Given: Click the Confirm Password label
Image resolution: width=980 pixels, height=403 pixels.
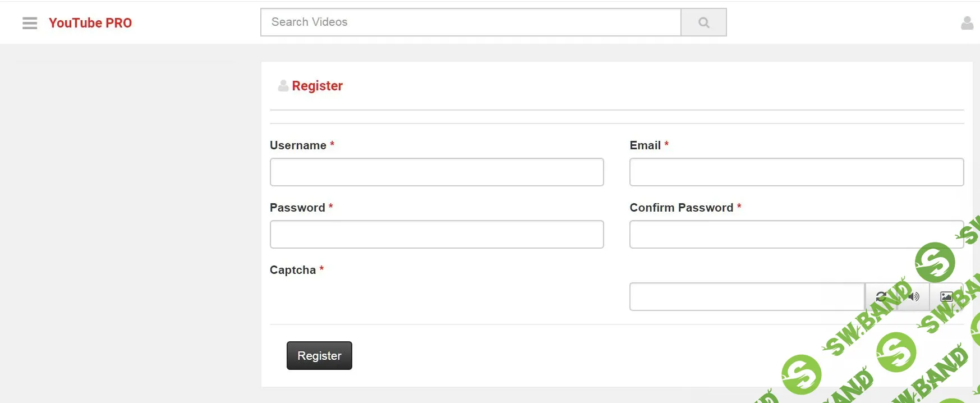Looking at the screenshot, I should (x=681, y=208).
